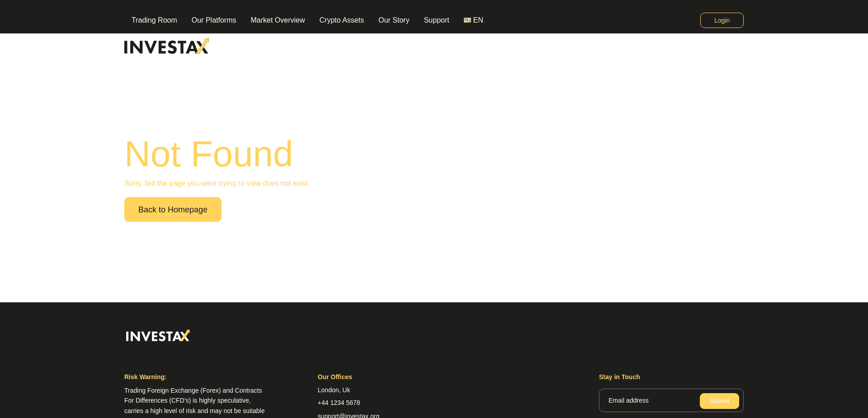Click the Stay in Touch heading
Viewport: 868px width, 418px height.
pos(619,377)
